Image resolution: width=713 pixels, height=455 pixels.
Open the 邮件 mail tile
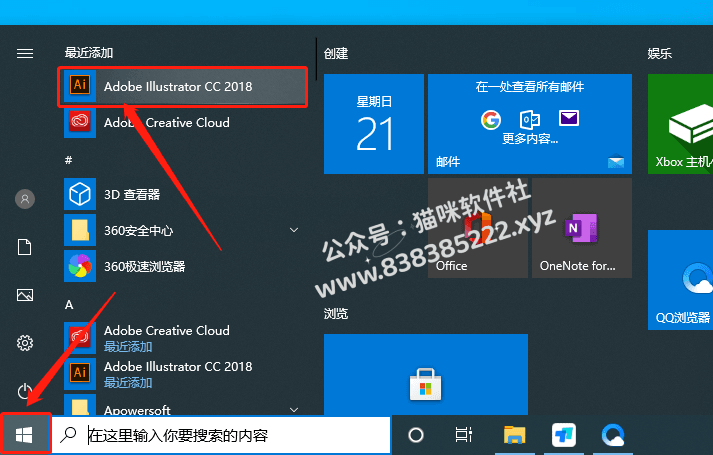point(530,124)
